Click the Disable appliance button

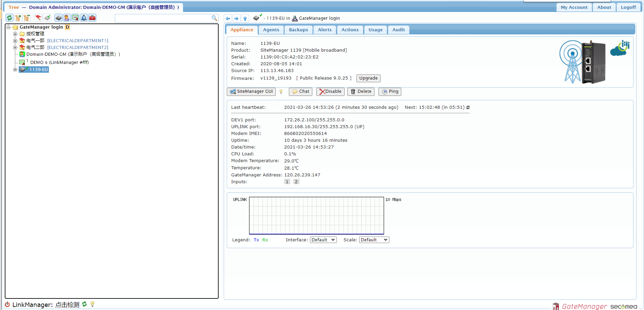pyautogui.click(x=330, y=91)
